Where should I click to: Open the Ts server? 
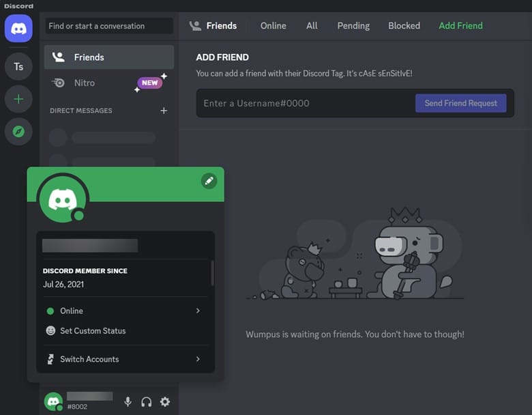[18, 67]
